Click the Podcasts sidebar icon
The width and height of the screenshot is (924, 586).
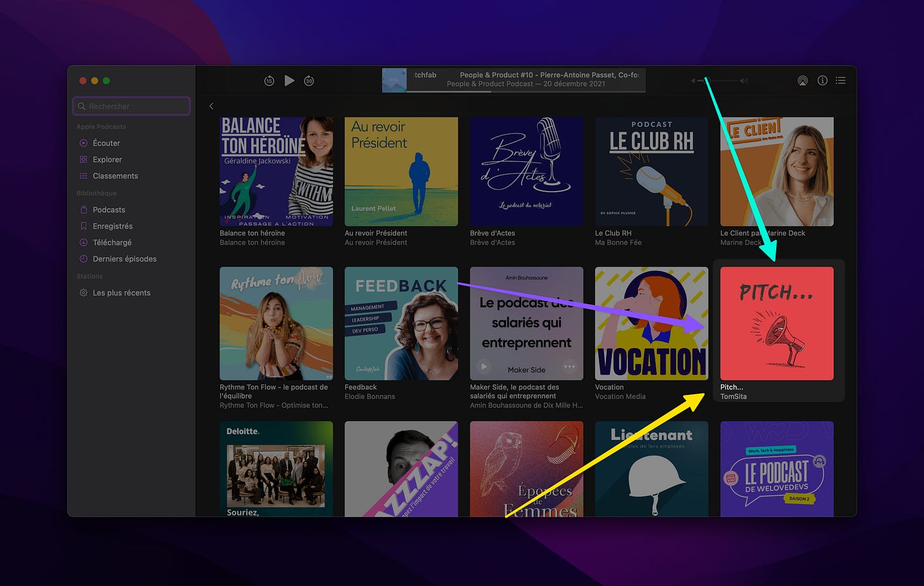pos(83,210)
